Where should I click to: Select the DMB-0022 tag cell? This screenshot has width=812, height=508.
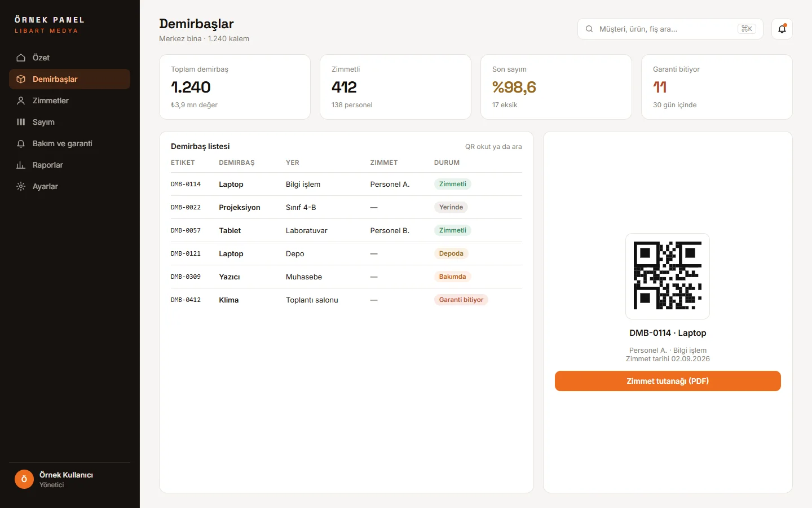(x=186, y=208)
